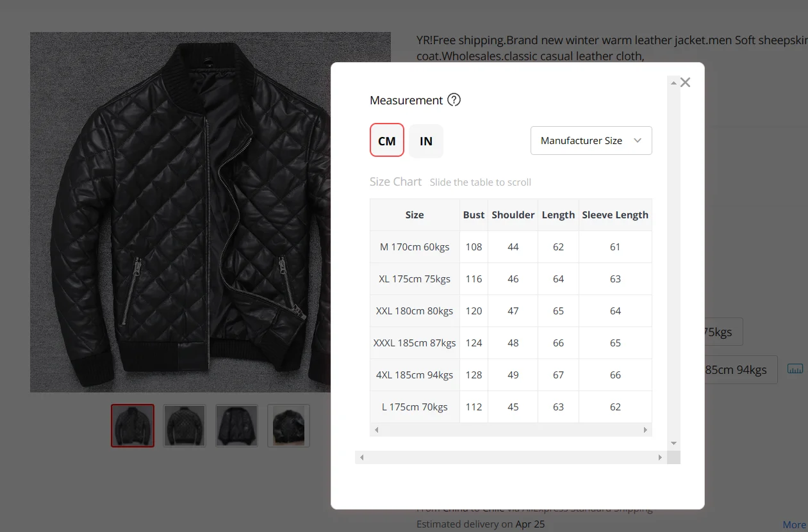Select the third jacket back thumbnail
Image resolution: width=808 pixels, height=532 pixels.
coord(236,425)
